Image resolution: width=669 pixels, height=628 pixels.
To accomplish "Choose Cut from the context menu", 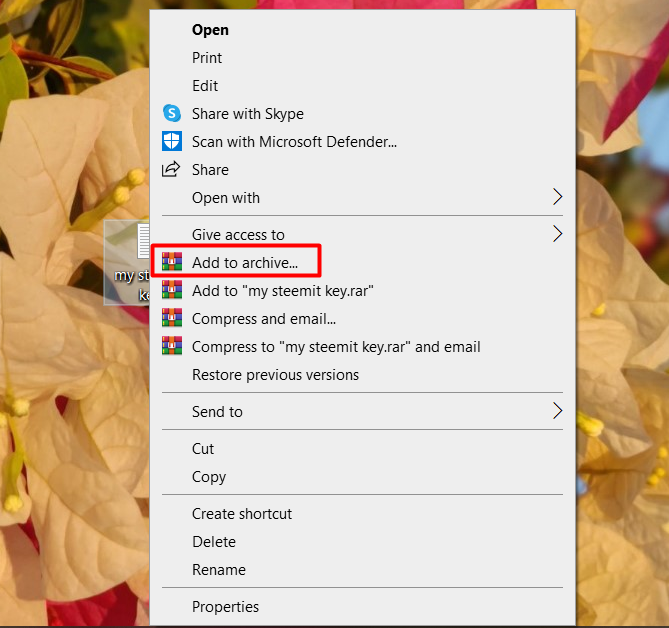I will pos(362,448).
